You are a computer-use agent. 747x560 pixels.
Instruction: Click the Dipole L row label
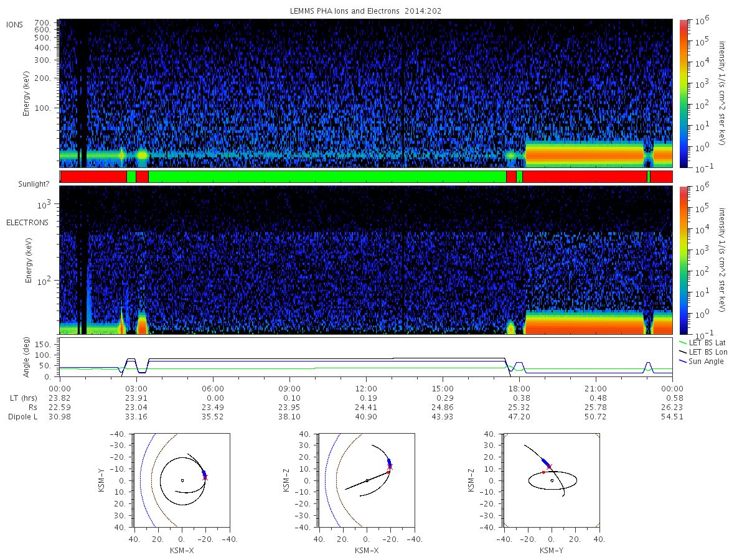pos(22,416)
